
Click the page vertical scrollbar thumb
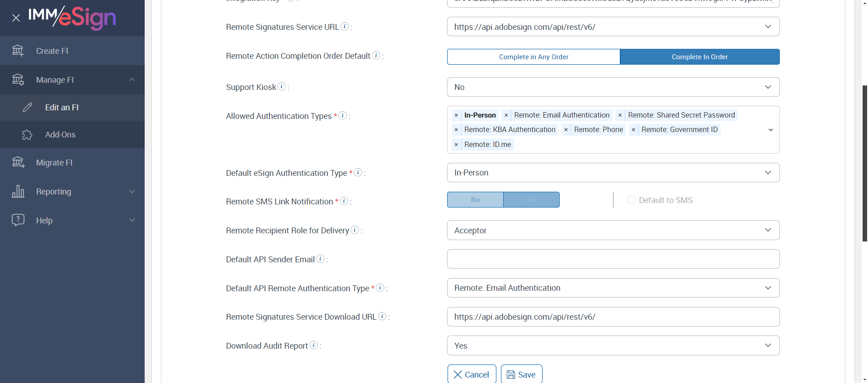864,163
